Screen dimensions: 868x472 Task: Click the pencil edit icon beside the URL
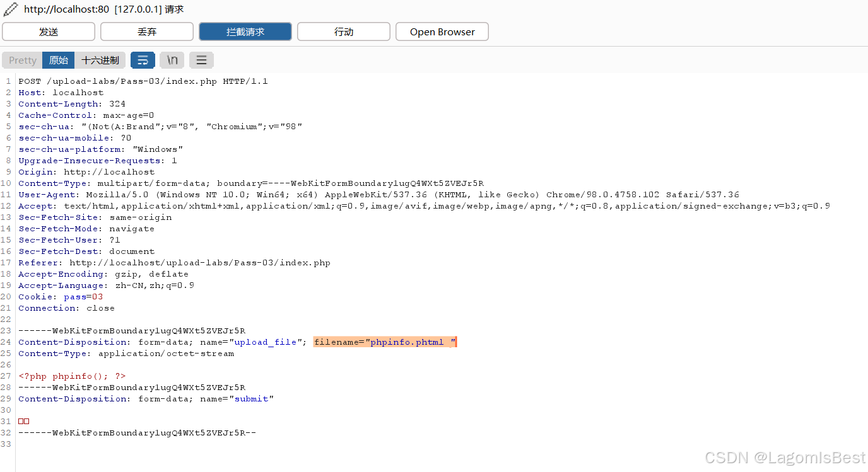(x=11, y=9)
